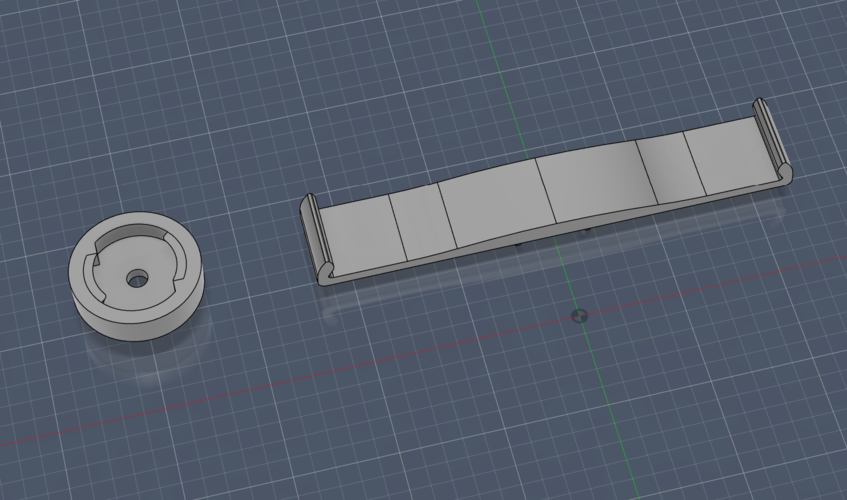Select the curled lip at strip's right end
The image size is (847, 500).
773,139
